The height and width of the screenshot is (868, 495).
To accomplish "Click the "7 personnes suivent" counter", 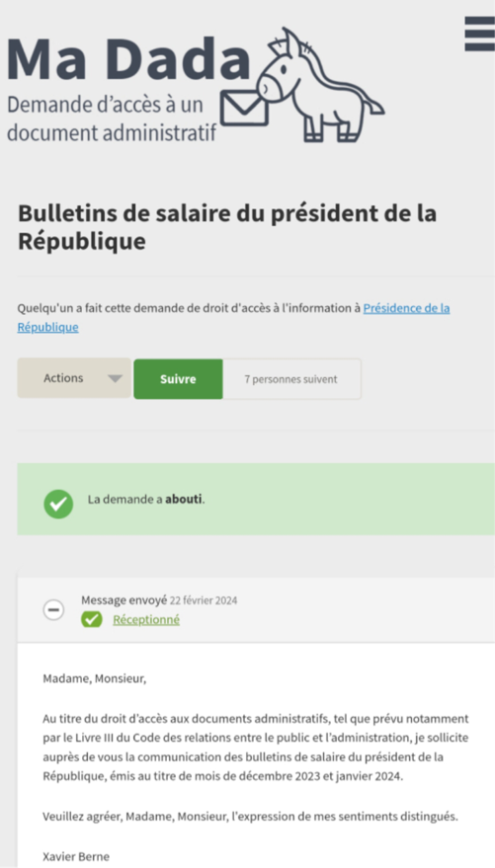I will [x=291, y=379].
